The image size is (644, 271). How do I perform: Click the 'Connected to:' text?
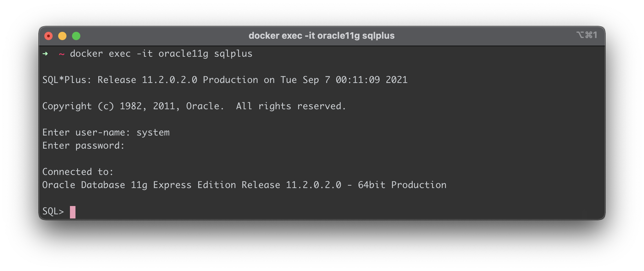[78, 172]
